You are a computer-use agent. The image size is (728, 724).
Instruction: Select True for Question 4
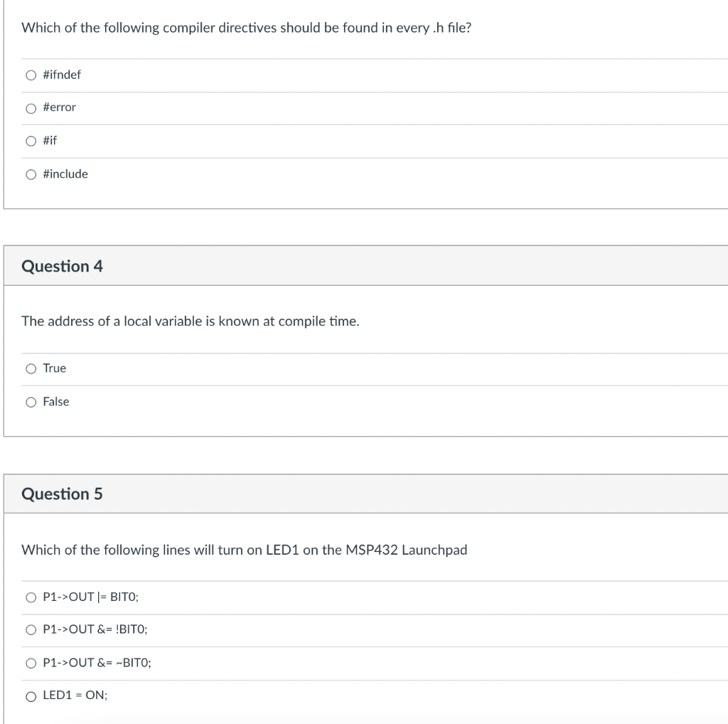(31, 368)
